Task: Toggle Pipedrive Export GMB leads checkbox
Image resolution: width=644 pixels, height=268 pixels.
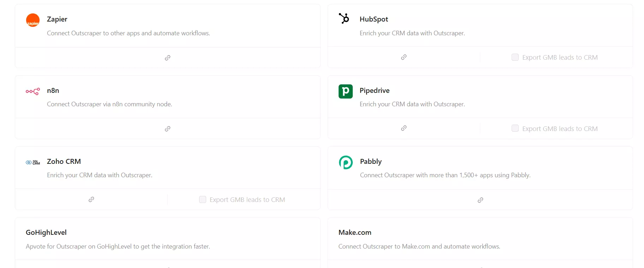Action: [x=515, y=128]
